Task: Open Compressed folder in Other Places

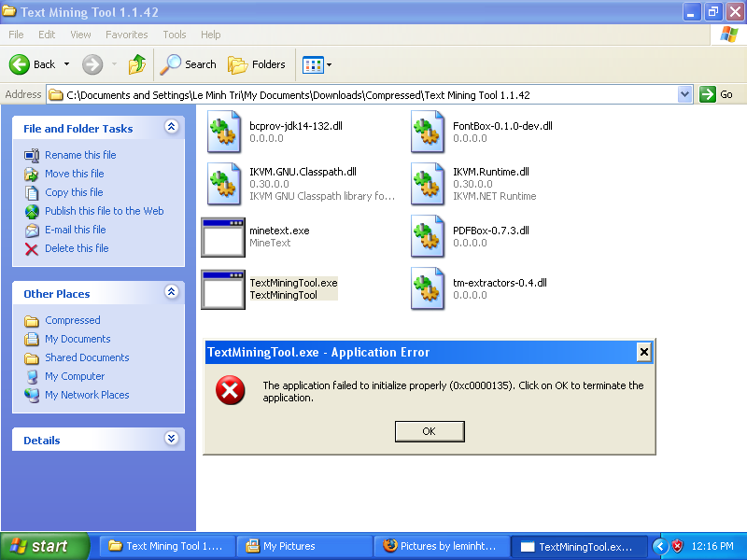Action: pos(73,320)
